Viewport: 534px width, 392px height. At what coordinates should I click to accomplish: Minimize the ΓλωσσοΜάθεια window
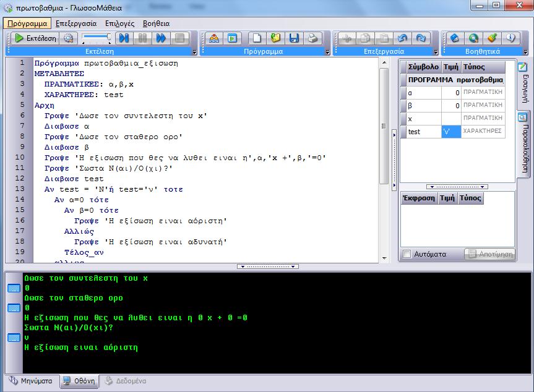[x=480, y=6]
